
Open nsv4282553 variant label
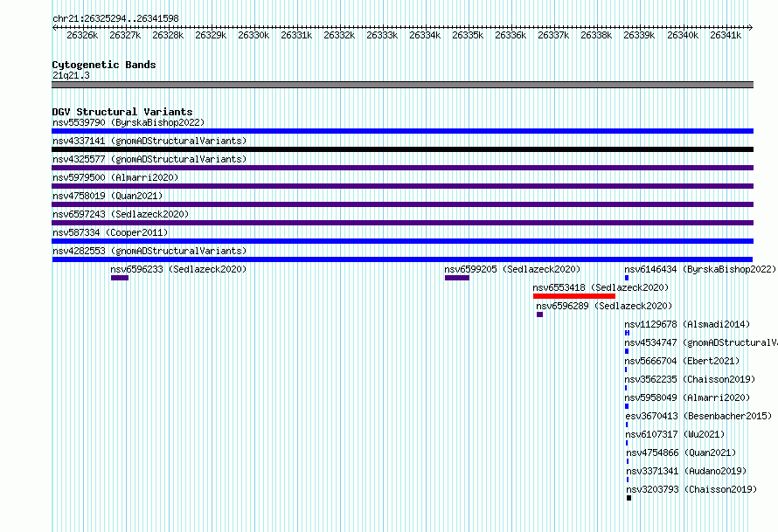tap(149, 251)
